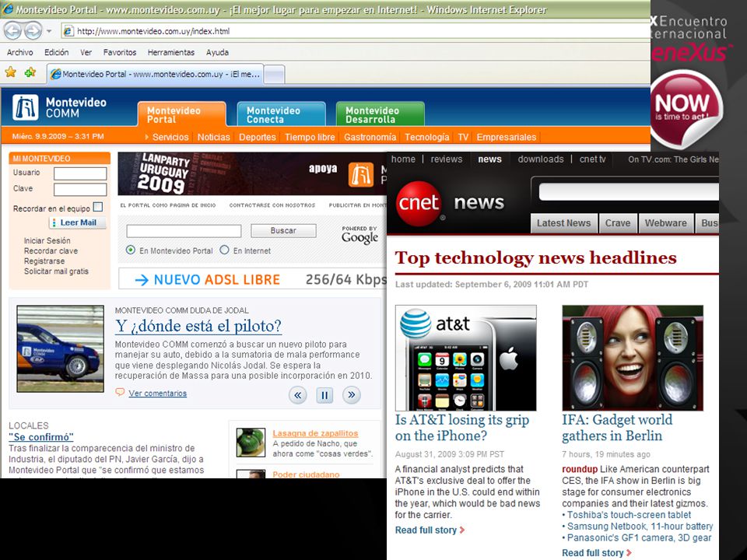Click the Clave password field
Screen dimensions: 747x560
80,190
